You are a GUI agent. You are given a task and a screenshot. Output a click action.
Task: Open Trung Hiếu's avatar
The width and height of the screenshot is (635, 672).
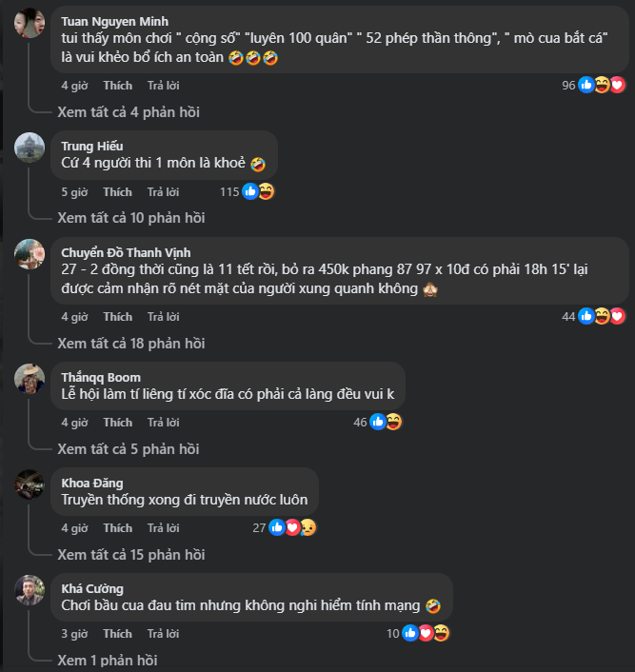pyautogui.click(x=30, y=148)
